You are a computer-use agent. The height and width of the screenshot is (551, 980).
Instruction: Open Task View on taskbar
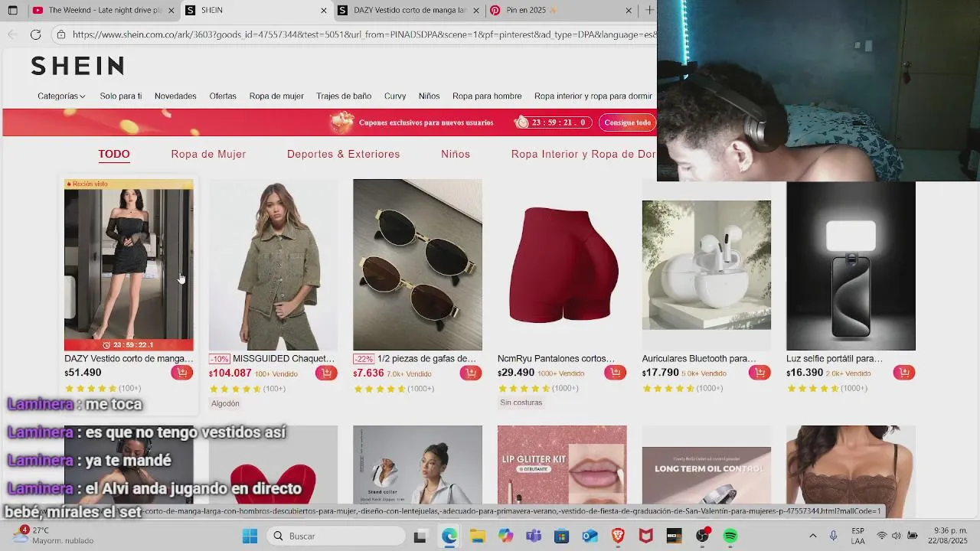click(420, 536)
